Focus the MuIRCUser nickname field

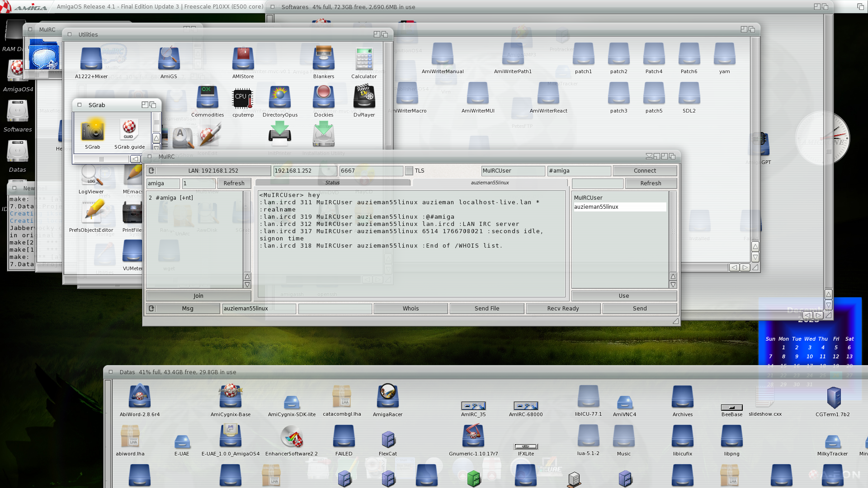(x=513, y=171)
